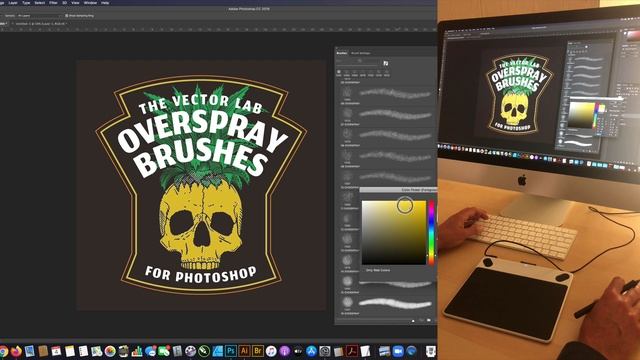Viewport: 640px width, 360px height.
Task: Open iTunes music icon in dock
Action: pos(271,351)
